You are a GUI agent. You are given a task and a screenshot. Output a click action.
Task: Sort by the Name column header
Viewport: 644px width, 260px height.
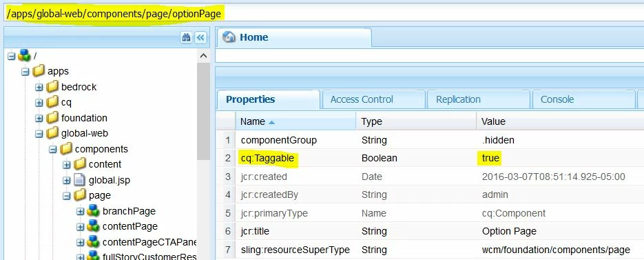295,122
